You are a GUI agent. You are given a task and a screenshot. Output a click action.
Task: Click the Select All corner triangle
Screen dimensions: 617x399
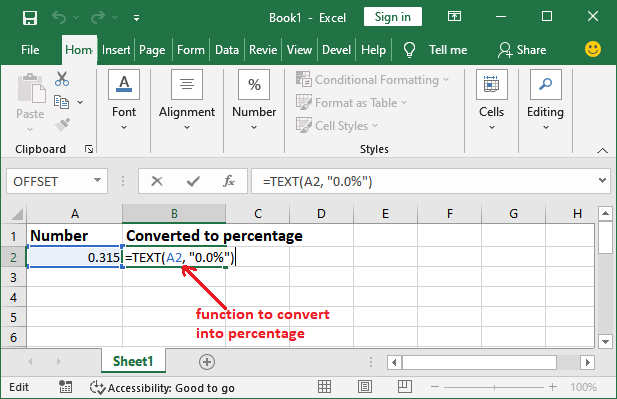[x=17, y=214]
